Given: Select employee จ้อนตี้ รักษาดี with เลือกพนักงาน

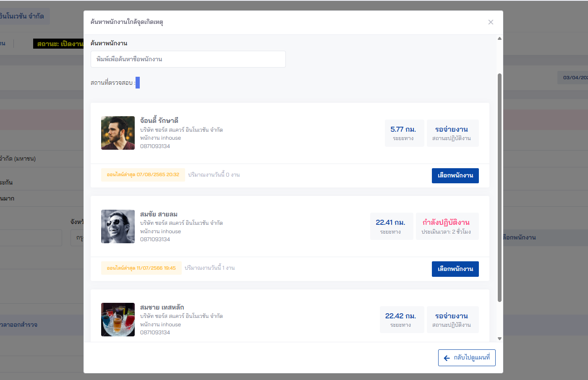Looking at the screenshot, I should (x=455, y=176).
